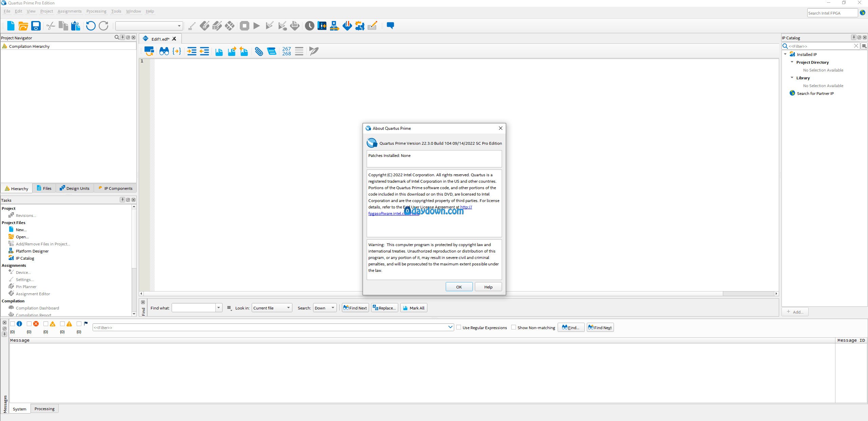Click the Increase indent icon
The image size is (868, 421).
tap(192, 51)
